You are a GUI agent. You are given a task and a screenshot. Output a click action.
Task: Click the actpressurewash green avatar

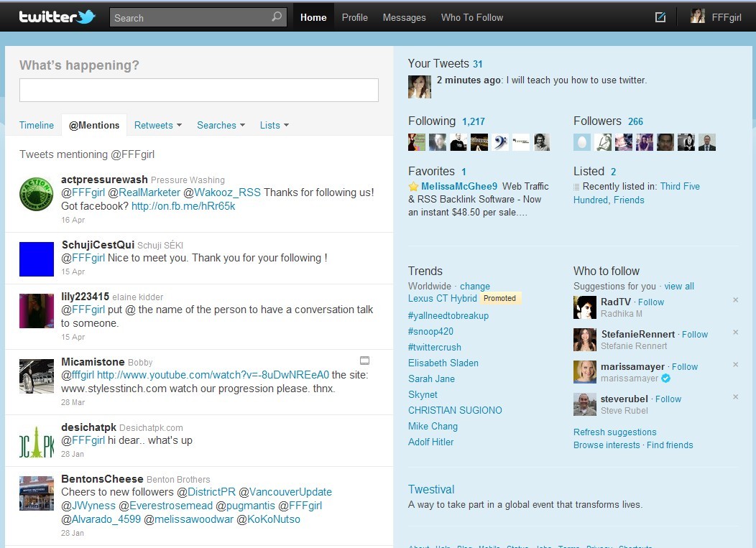[x=37, y=195]
